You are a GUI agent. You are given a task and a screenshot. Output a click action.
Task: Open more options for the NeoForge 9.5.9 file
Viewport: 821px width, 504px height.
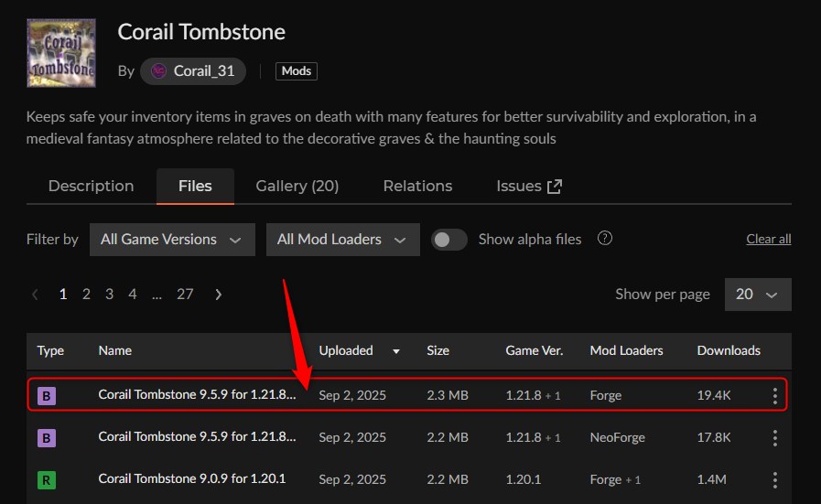[x=774, y=438]
